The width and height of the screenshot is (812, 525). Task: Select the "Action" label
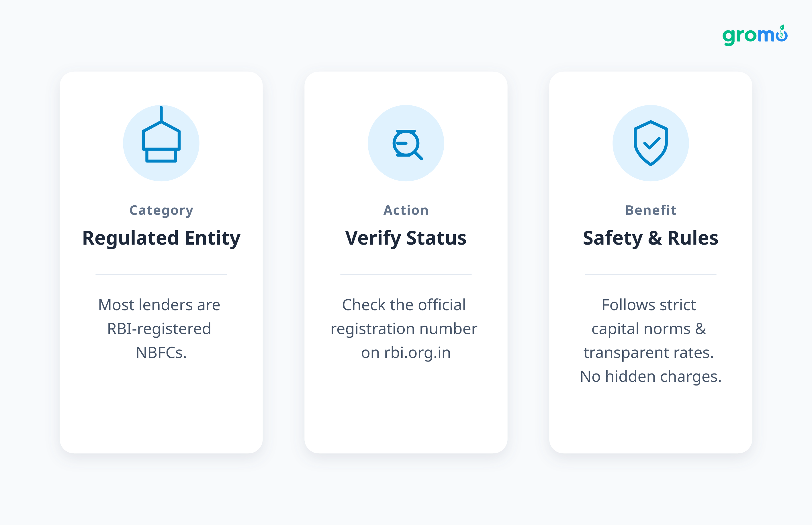pyautogui.click(x=406, y=210)
